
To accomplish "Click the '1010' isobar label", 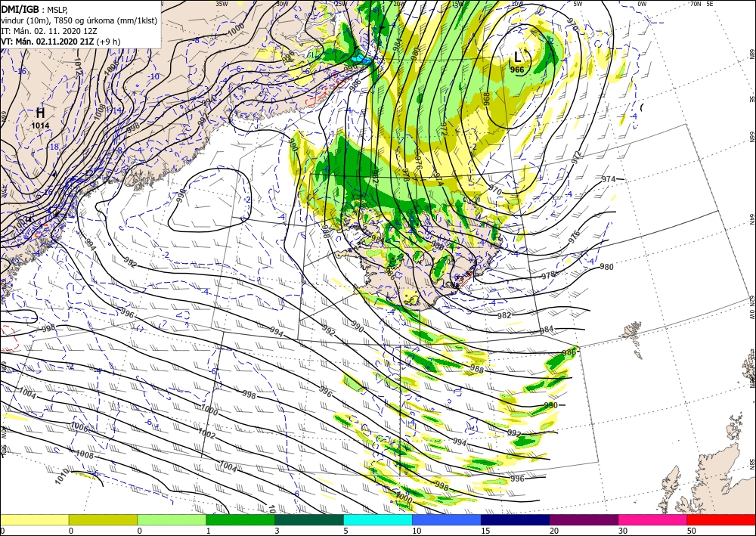I will pos(63,476).
